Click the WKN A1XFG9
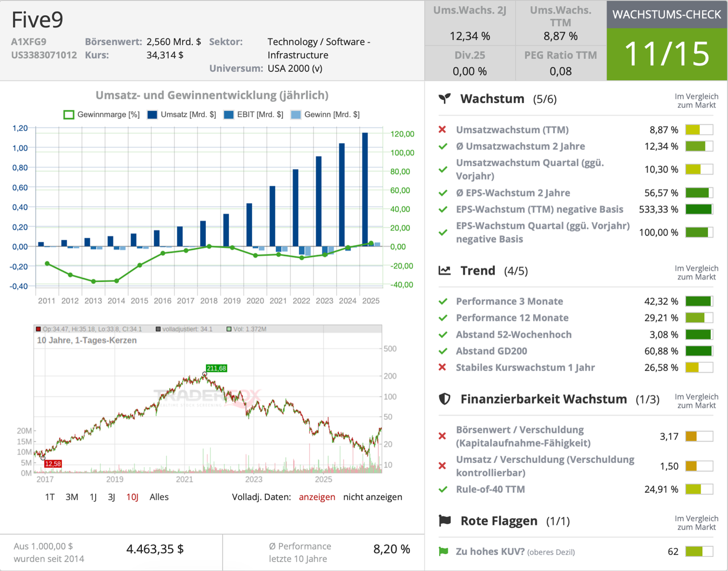Screen dimensions: 728x571 (x=28, y=41)
